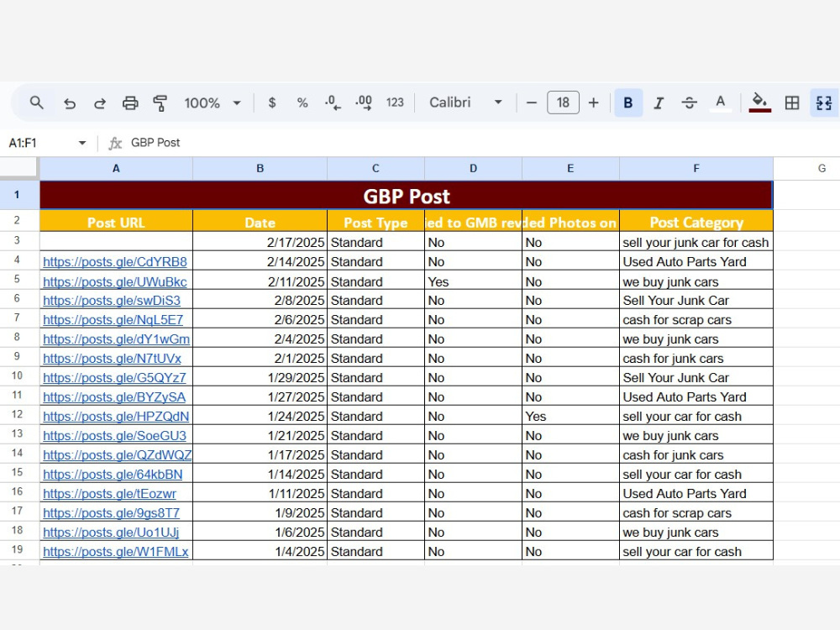
Task: Open the Calibri font dropdown
Action: [x=465, y=102]
